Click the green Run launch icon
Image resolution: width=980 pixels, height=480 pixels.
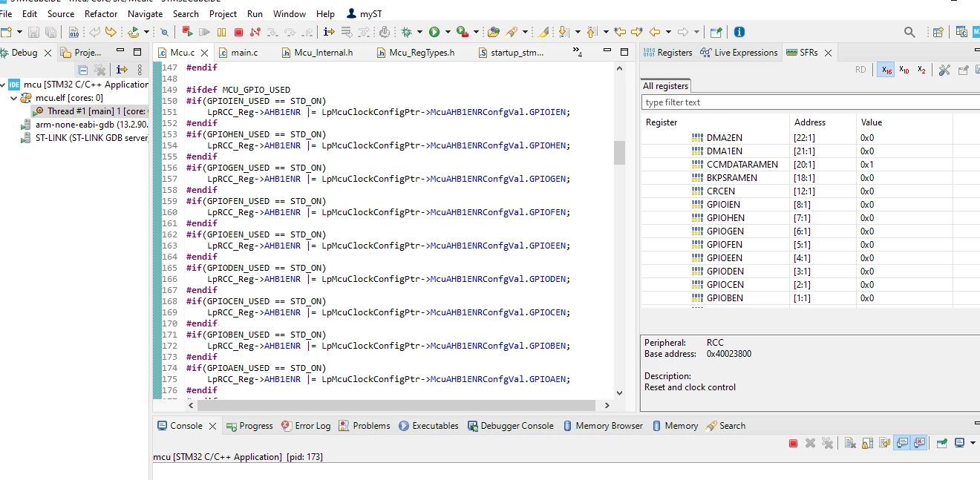434,32
